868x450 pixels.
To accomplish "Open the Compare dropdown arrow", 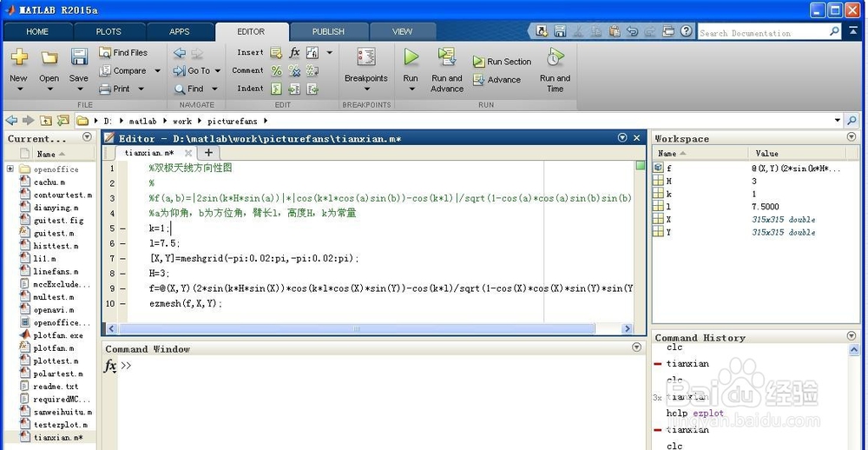I will click(157, 71).
